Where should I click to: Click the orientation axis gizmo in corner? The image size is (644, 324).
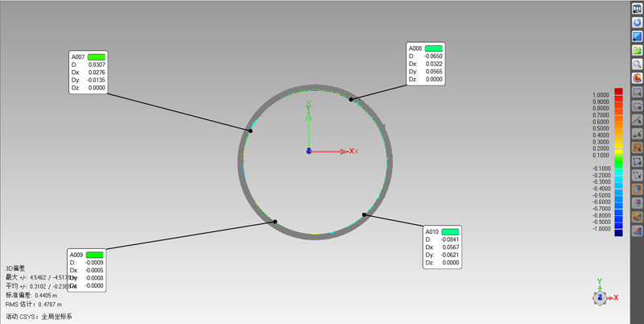[x=601, y=297]
